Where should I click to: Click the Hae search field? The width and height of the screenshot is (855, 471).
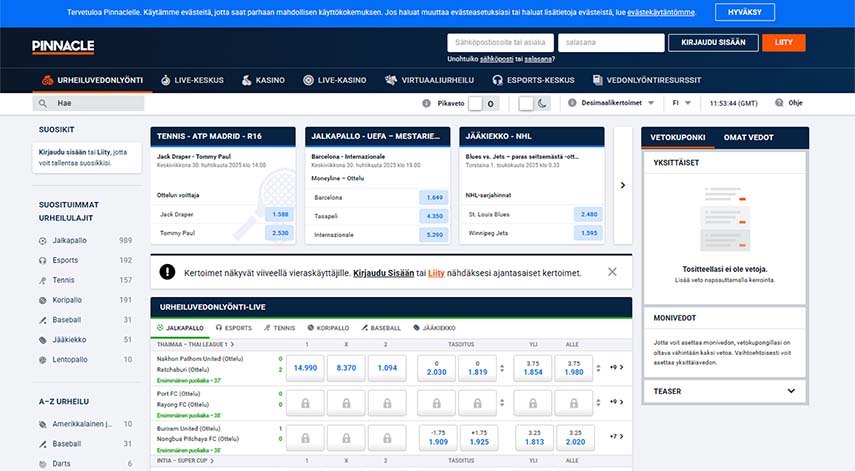tap(88, 103)
